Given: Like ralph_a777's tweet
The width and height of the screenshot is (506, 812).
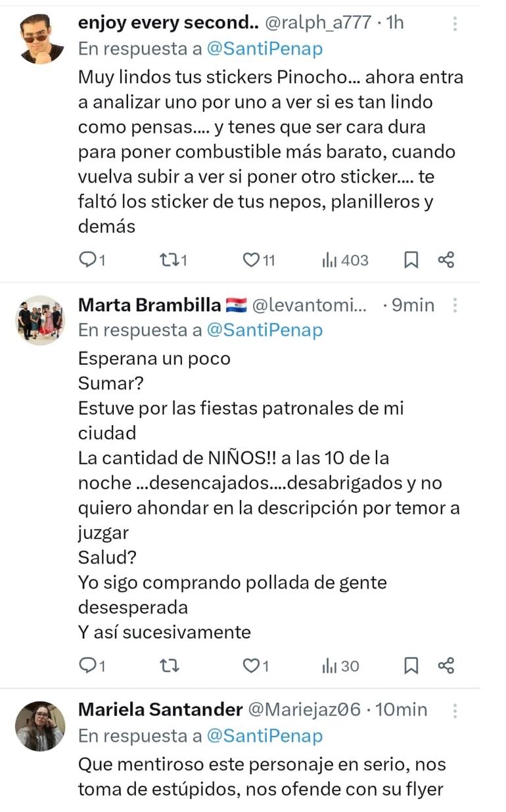Looking at the screenshot, I should tap(252, 261).
